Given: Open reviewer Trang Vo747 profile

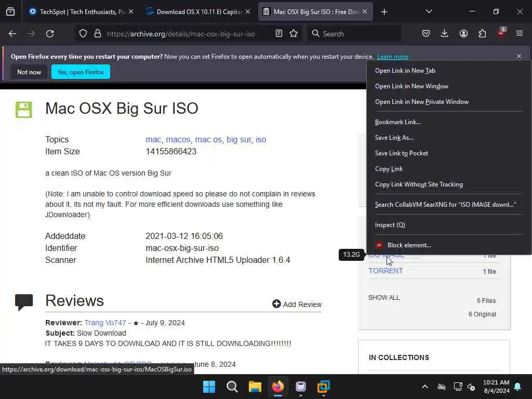Looking at the screenshot, I should pyautogui.click(x=105, y=323).
